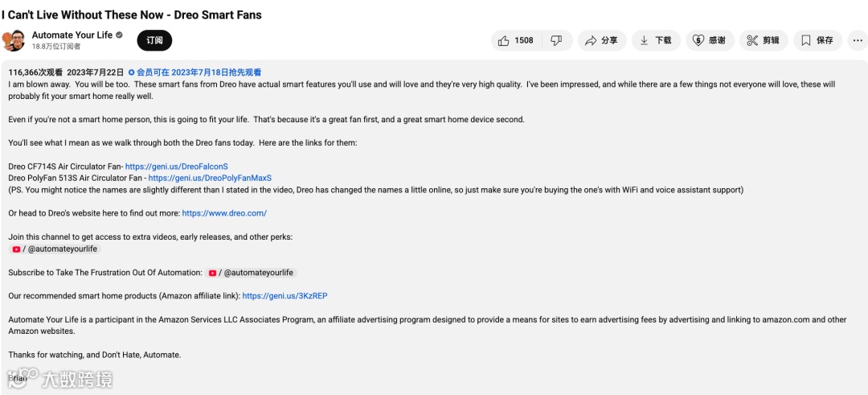Click the scissors clip icon
Viewport: 868px width, 395px height.
(751, 40)
